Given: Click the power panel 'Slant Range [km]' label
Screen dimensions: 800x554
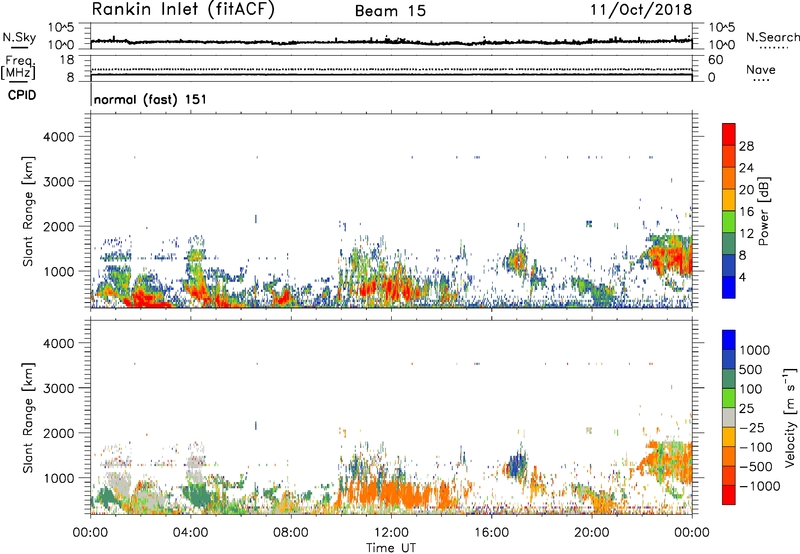Looking at the screenshot, I should [x=28, y=211].
